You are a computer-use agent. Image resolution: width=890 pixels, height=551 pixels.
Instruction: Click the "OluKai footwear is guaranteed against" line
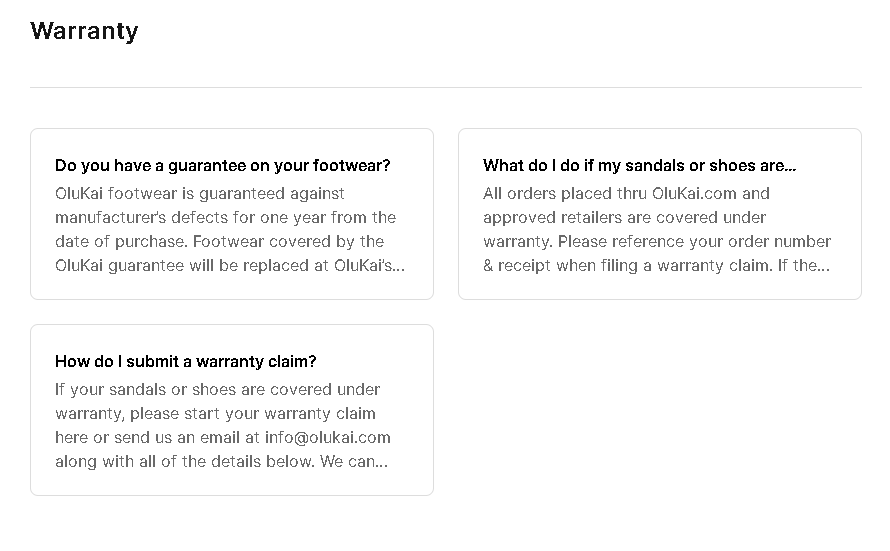[x=200, y=193]
